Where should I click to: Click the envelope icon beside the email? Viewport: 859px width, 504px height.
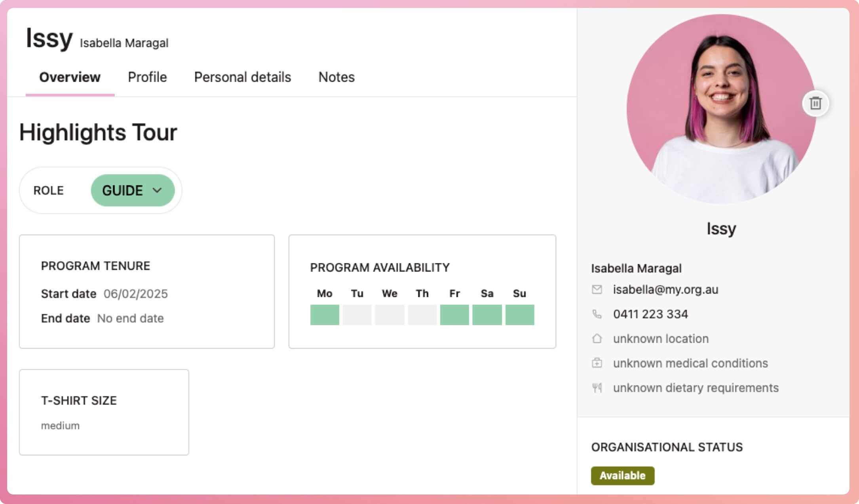597,290
